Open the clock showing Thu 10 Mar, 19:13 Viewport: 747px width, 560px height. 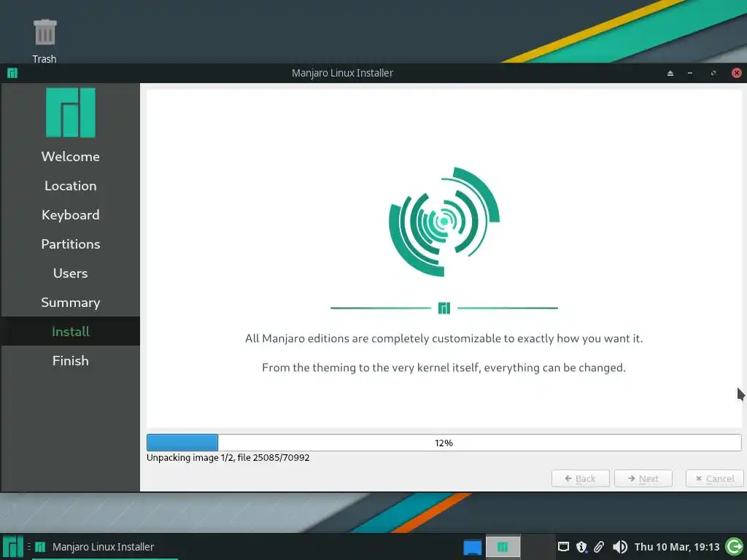tap(676, 547)
